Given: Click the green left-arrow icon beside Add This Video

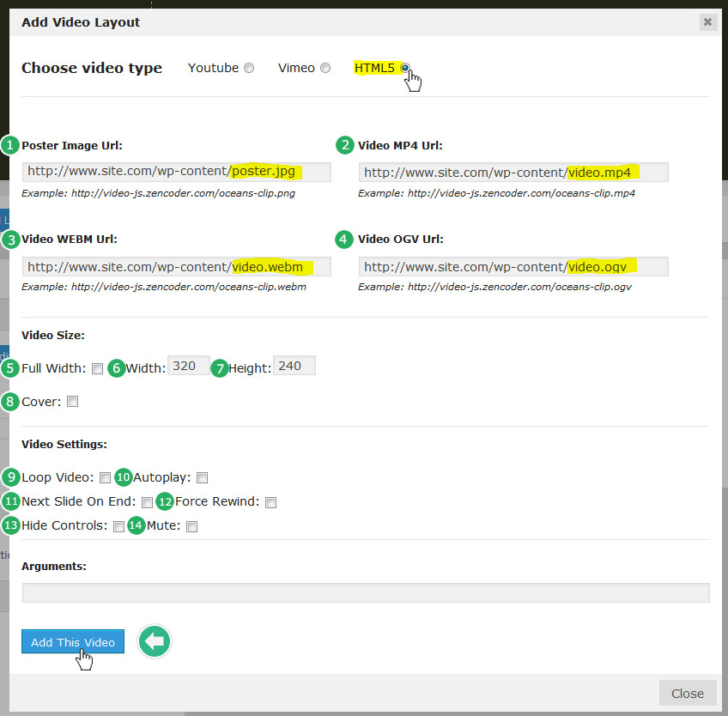Looking at the screenshot, I should (x=155, y=641).
